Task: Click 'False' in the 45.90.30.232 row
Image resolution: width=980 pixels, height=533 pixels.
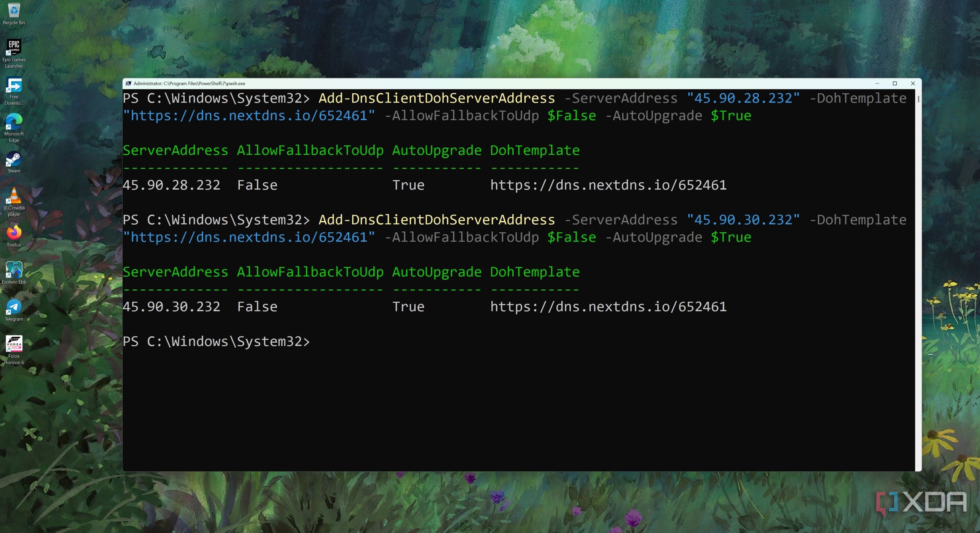Action: [x=257, y=306]
